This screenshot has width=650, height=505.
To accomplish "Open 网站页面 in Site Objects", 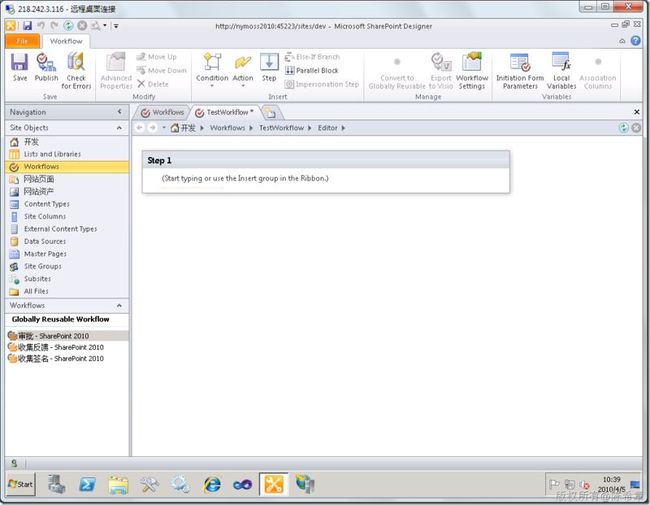I will 67,179.
